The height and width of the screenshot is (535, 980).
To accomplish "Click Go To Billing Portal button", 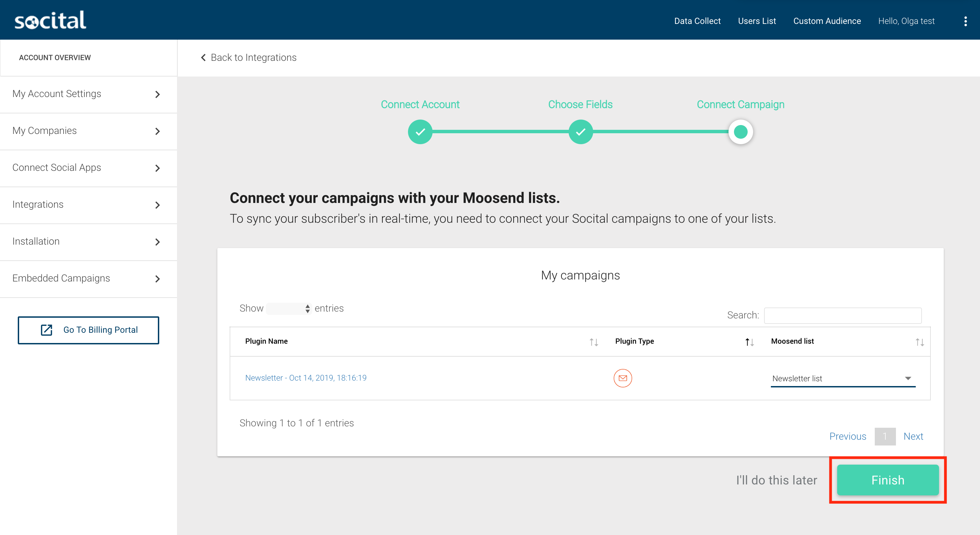I will (x=88, y=330).
